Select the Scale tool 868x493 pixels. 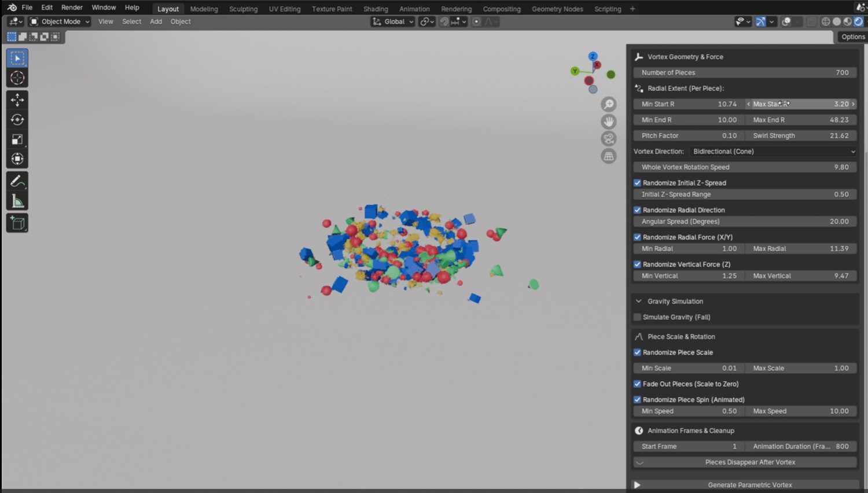pos(17,139)
